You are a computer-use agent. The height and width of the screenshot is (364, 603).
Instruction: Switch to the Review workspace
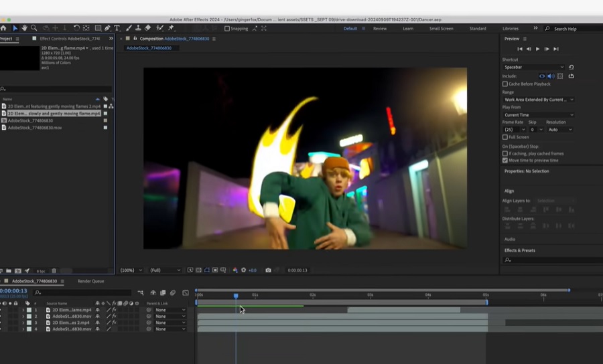click(380, 28)
